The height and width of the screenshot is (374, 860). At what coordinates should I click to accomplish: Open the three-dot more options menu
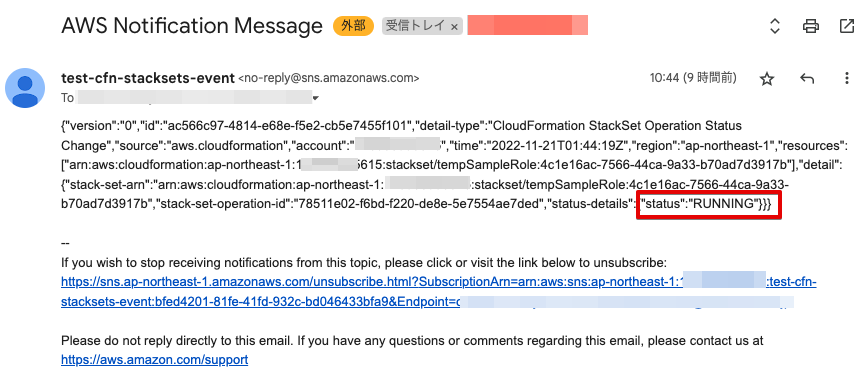pyautogui.click(x=846, y=78)
